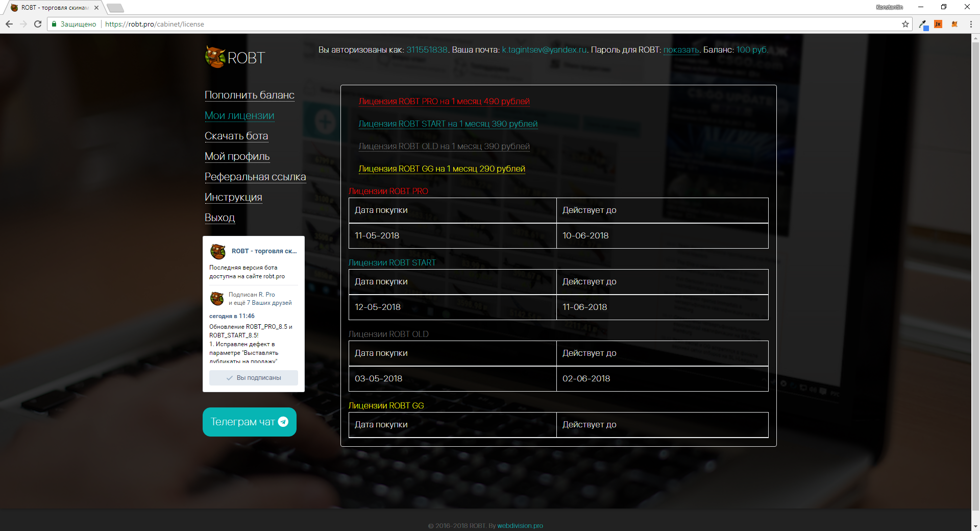Click the ROBT widget avatar thumbnail
Screen dimensions: 980x531
pyautogui.click(x=218, y=251)
